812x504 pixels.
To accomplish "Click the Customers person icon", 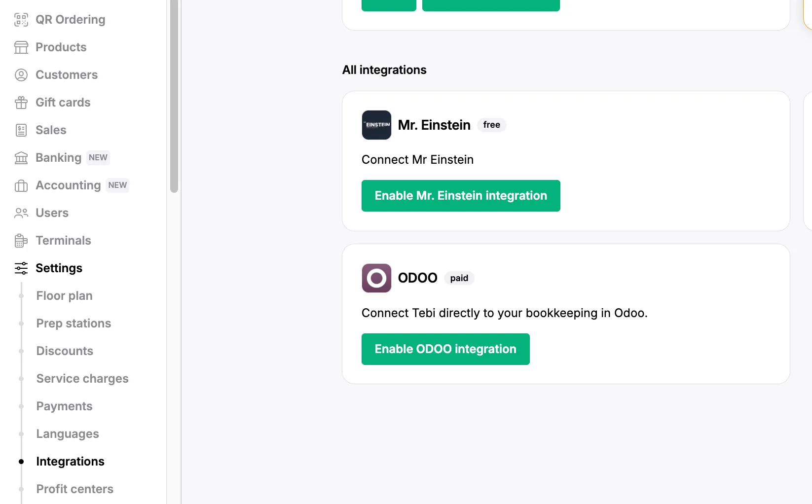I will [x=21, y=75].
